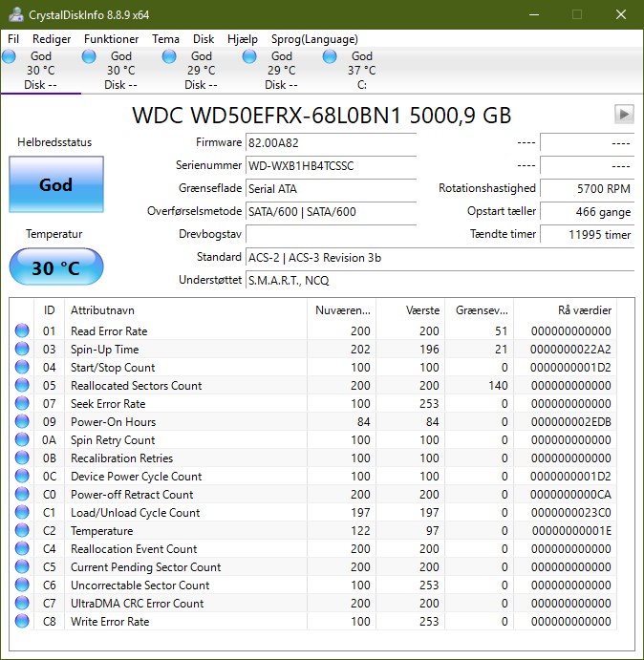The height and width of the screenshot is (660, 644).
Task: Click the Load/Unload Cycle Count raw value
Action: tap(570, 513)
